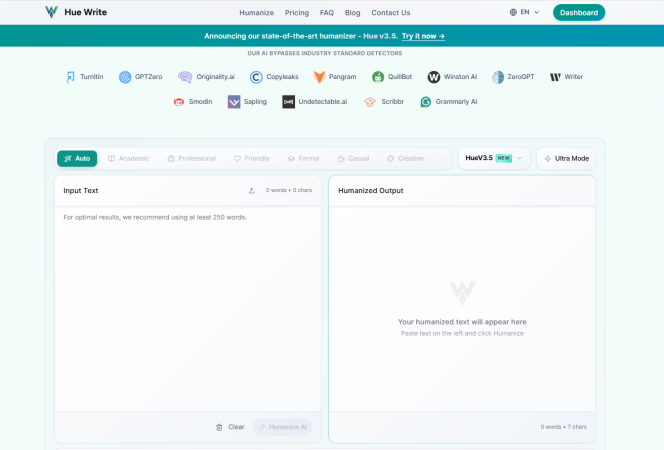Clear the input text
Viewport: 664px width, 450px height.
pyautogui.click(x=230, y=427)
